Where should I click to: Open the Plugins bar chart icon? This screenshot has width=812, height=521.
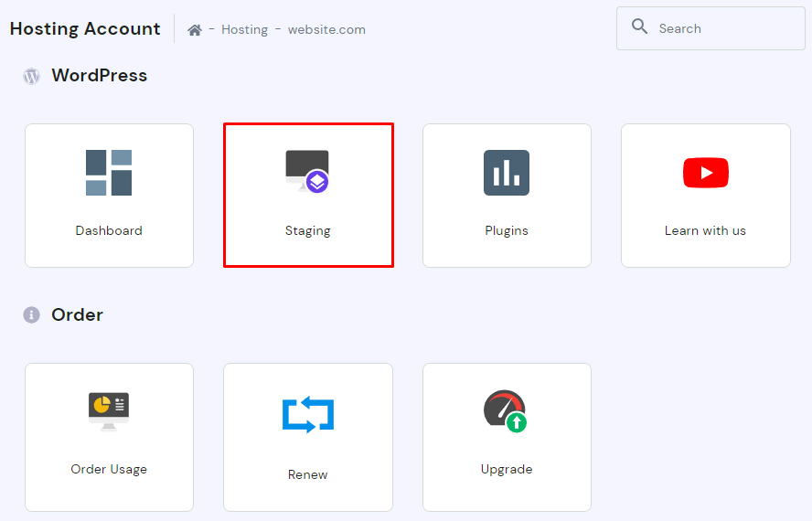click(x=507, y=172)
